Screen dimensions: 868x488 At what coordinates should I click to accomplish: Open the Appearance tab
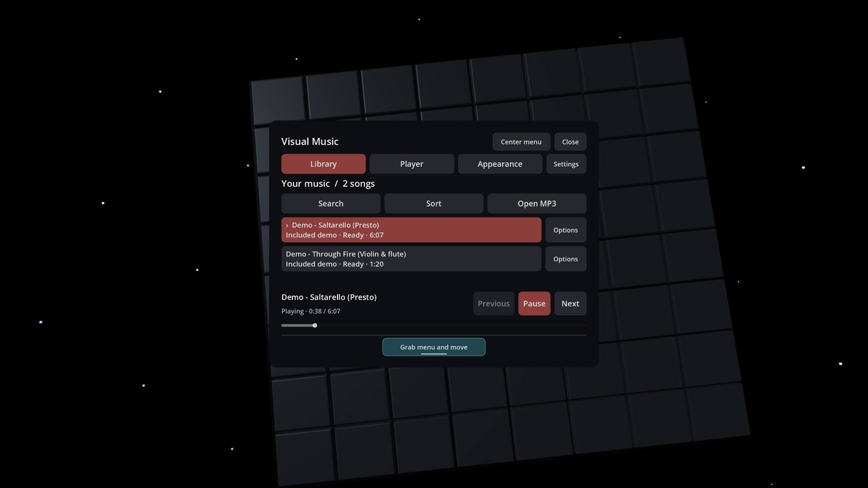pyautogui.click(x=500, y=164)
